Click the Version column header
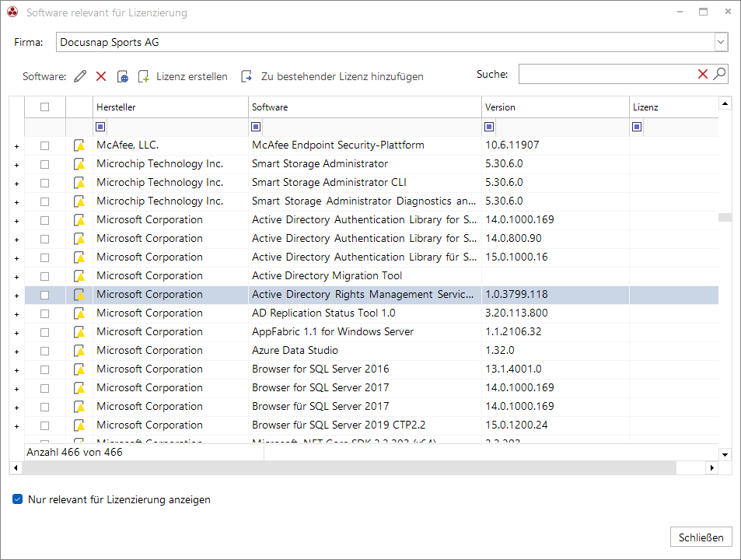 555,107
